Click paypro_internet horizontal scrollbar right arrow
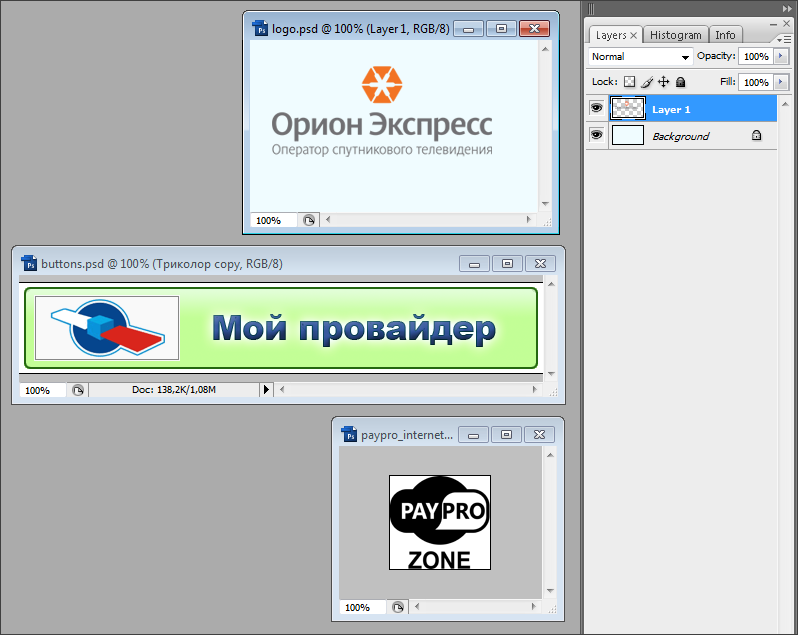The height and width of the screenshot is (635, 798). pos(533,607)
